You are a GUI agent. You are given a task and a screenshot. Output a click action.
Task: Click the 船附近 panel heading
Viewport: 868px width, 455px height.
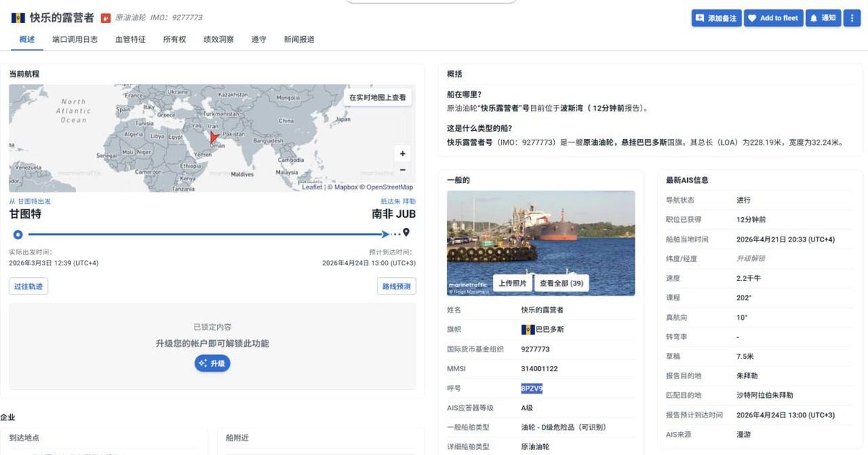tap(237, 438)
